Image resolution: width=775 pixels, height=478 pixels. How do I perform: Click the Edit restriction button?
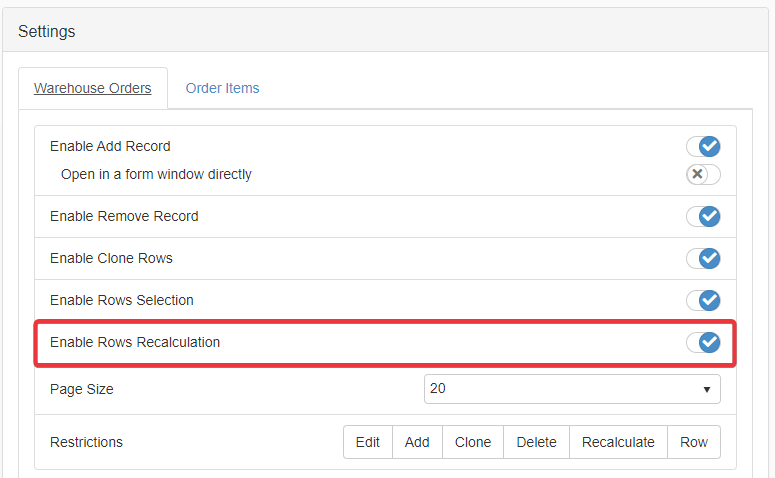pyautogui.click(x=368, y=442)
